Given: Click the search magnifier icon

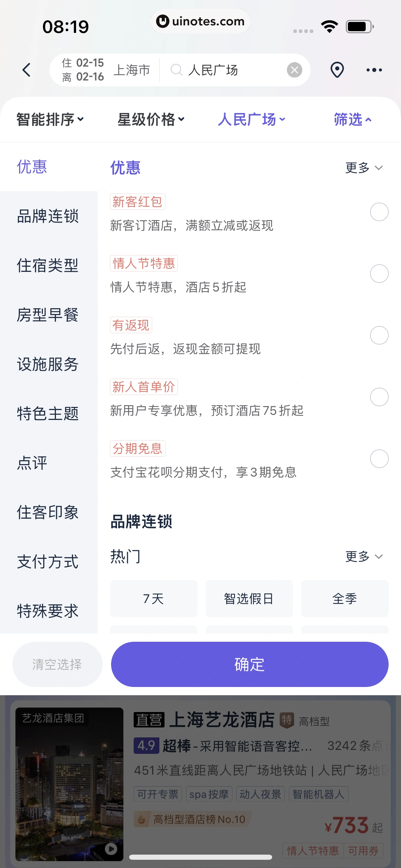Looking at the screenshot, I should (177, 70).
